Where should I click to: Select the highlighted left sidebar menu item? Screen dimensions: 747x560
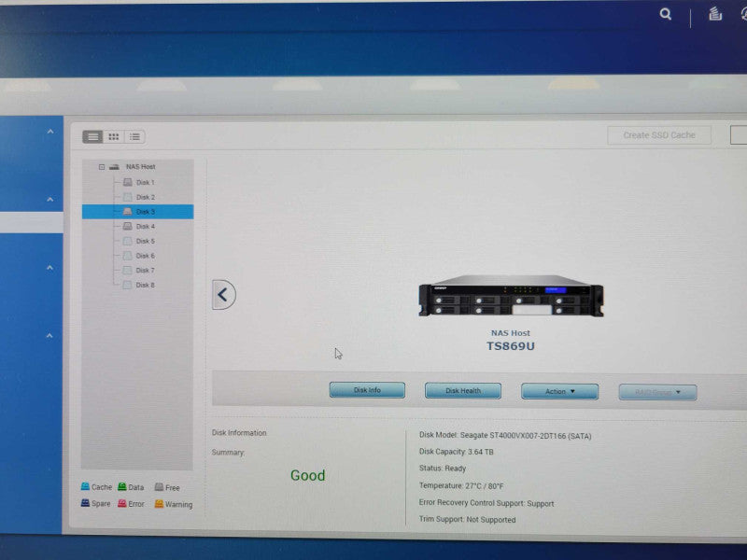click(32, 222)
